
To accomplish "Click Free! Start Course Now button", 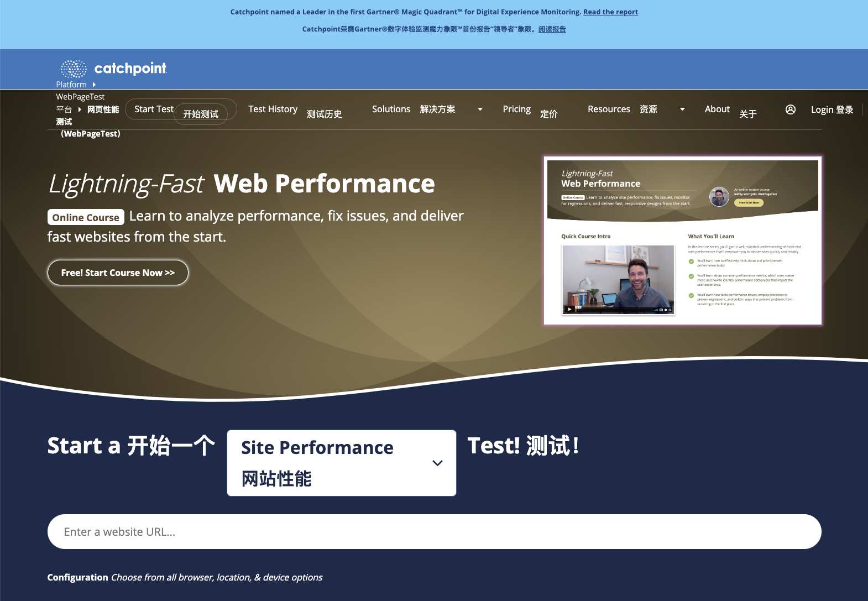I will (118, 273).
